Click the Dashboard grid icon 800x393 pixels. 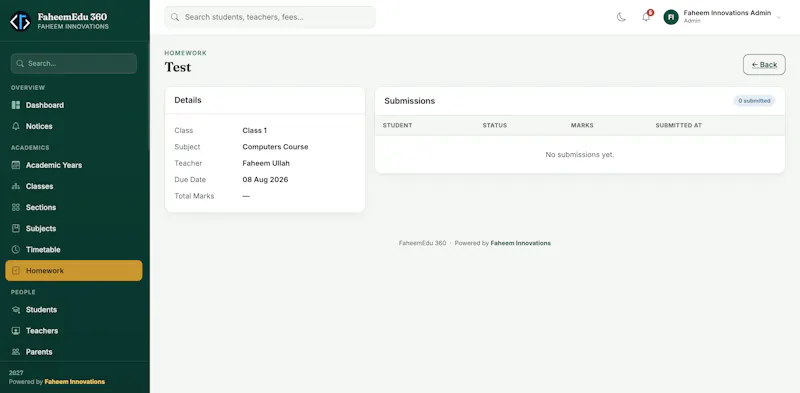pos(16,105)
